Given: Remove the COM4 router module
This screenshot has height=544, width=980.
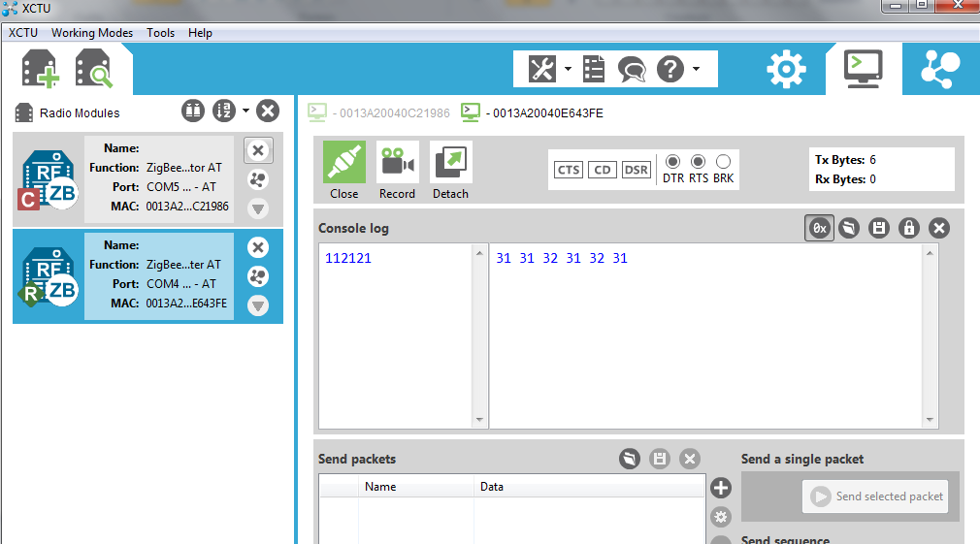Looking at the screenshot, I should click(258, 247).
